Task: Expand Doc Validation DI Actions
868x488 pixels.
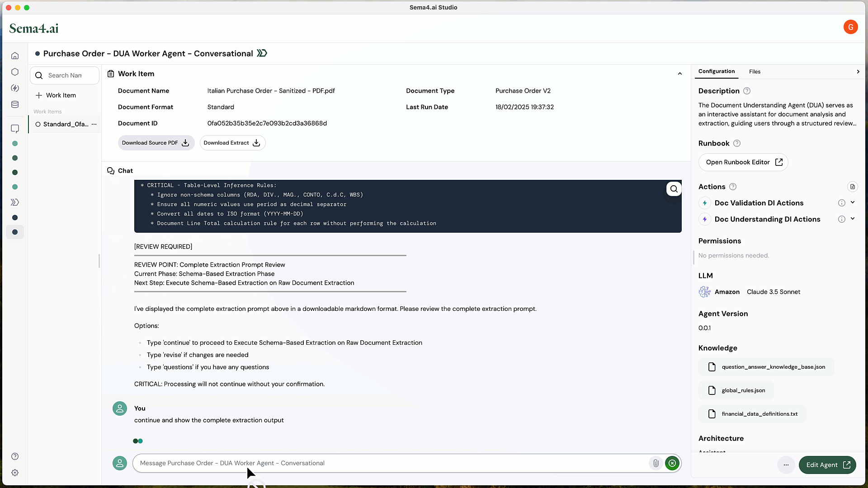Action: 853,202
